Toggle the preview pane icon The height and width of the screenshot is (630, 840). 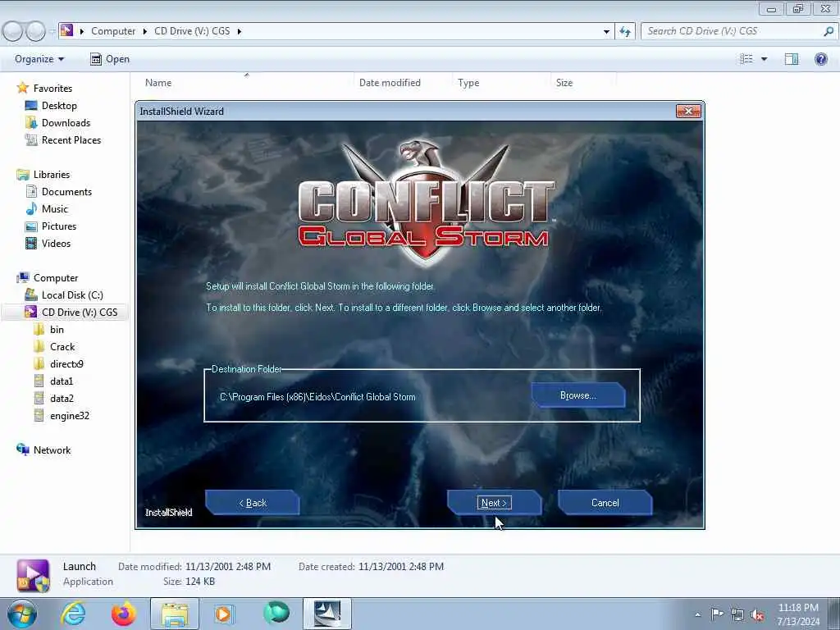coord(792,59)
